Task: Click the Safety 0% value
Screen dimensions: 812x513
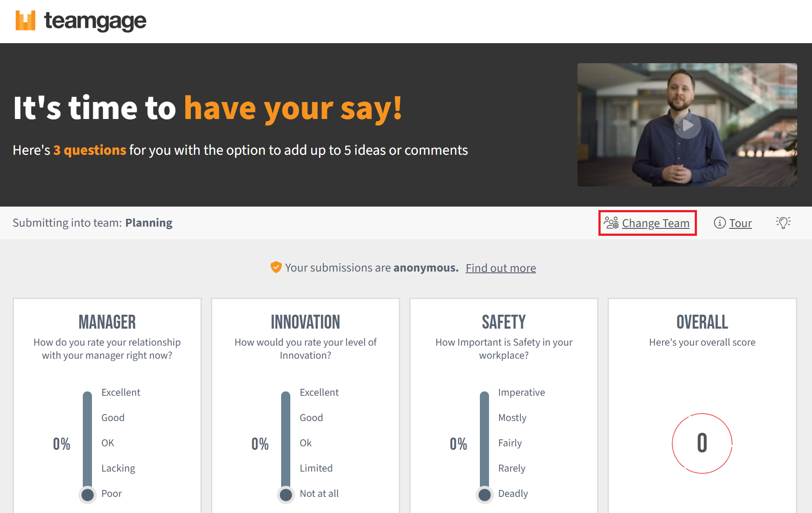Action: tap(459, 444)
